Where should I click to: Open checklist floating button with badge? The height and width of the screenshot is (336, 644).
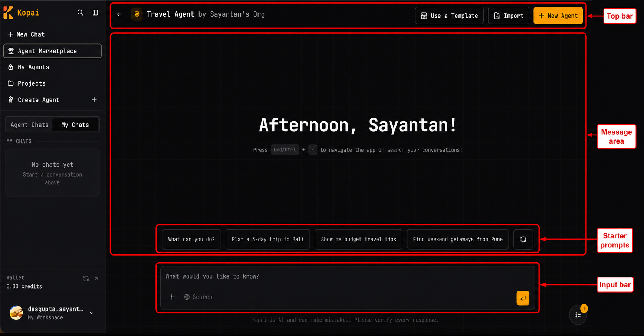coord(578,315)
